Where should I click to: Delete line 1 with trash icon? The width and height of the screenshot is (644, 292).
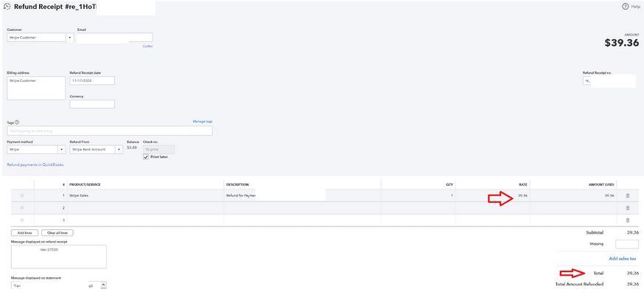point(628,195)
